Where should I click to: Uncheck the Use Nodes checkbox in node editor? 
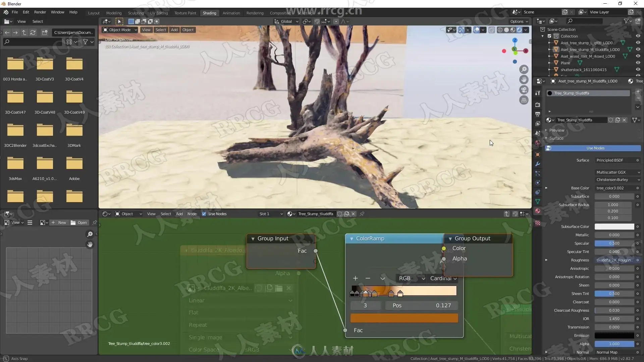tap(204, 214)
